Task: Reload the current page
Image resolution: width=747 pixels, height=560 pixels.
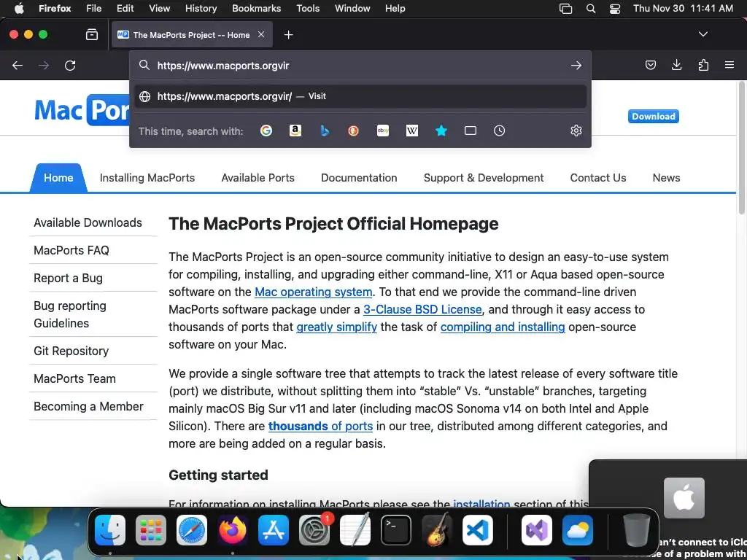Action: pos(70,66)
